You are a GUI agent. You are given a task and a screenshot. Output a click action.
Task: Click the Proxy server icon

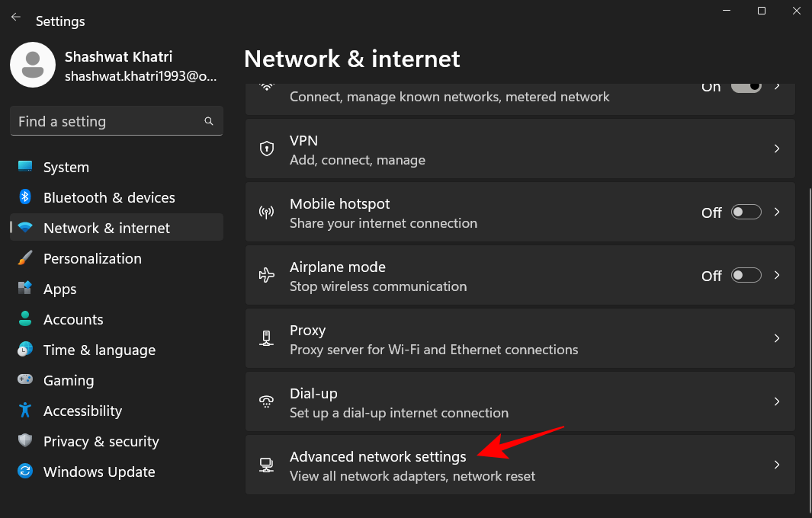[267, 339]
